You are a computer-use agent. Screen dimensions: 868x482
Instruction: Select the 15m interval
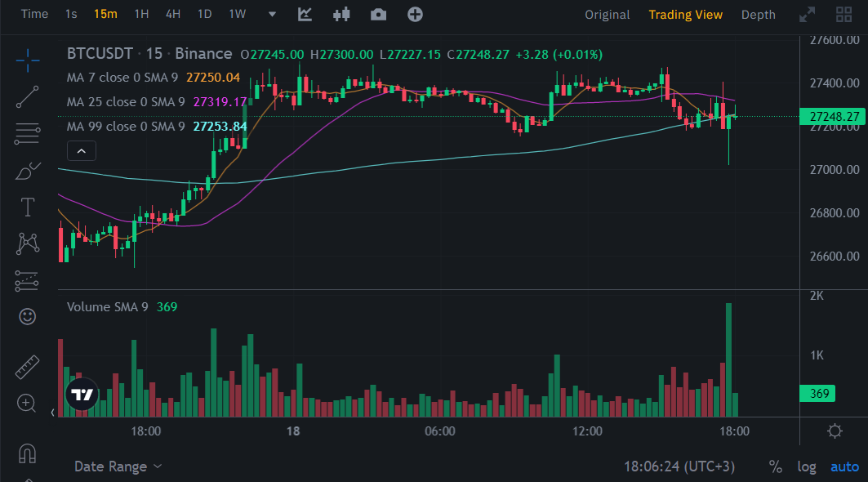coord(105,14)
